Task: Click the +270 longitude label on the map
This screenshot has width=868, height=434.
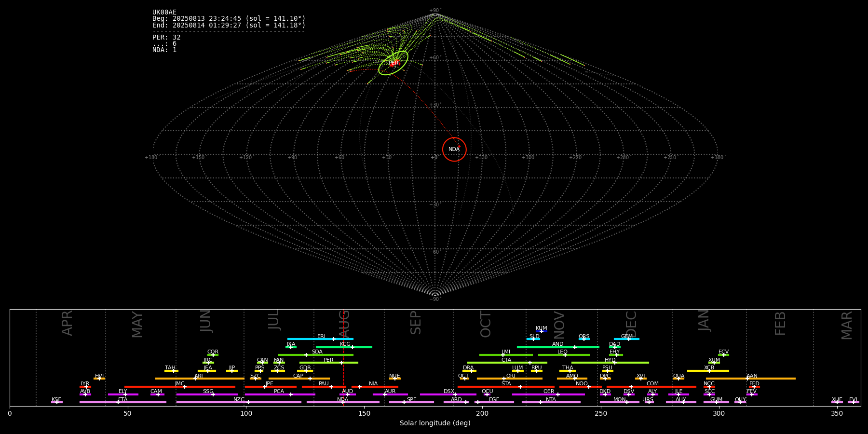Action: pos(575,158)
